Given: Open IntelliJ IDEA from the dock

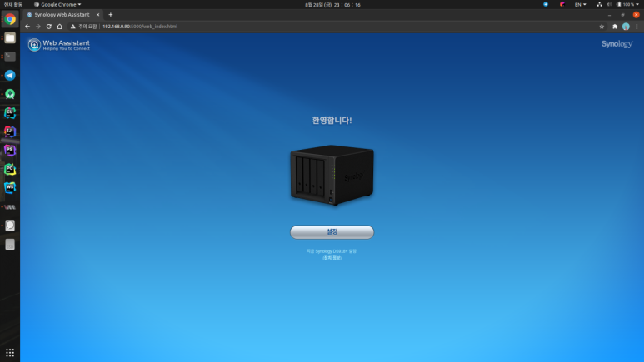Looking at the screenshot, I should pos(10,131).
